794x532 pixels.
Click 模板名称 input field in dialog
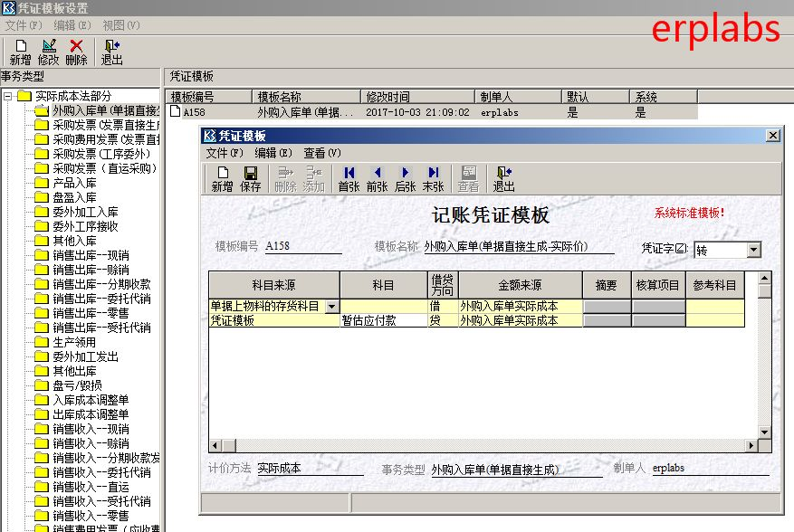(x=519, y=246)
